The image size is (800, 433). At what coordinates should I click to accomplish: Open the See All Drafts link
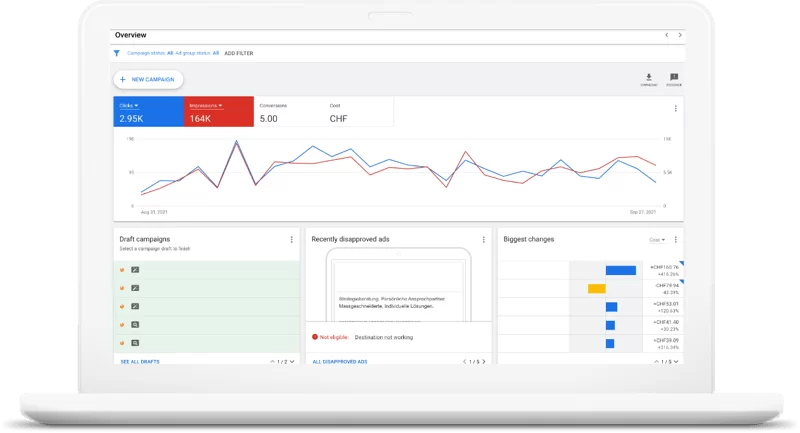pos(138,361)
